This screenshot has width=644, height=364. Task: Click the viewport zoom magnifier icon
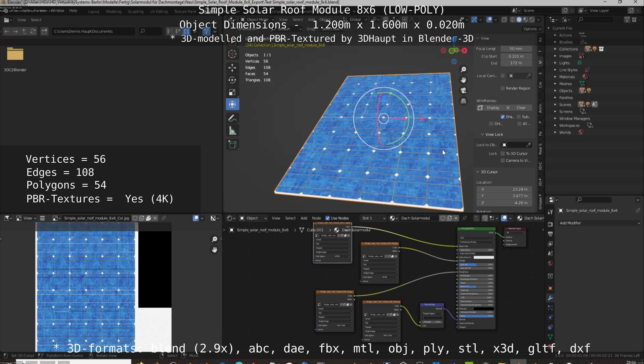point(463,70)
